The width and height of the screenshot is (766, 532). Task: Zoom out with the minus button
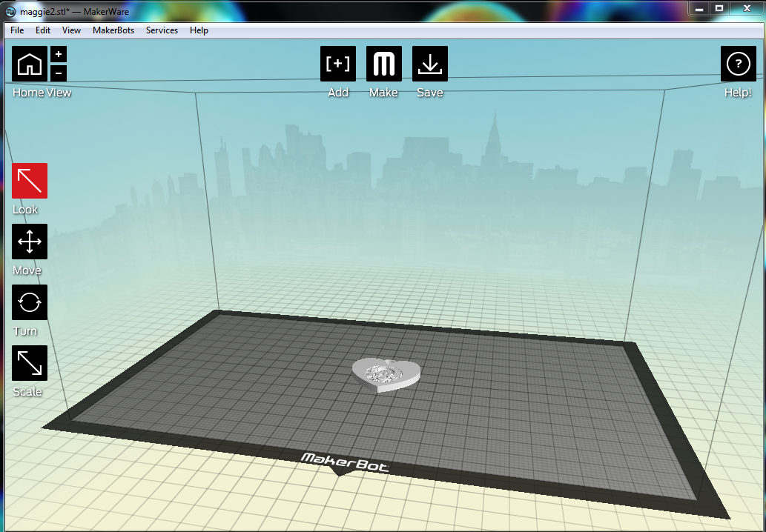pos(59,73)
